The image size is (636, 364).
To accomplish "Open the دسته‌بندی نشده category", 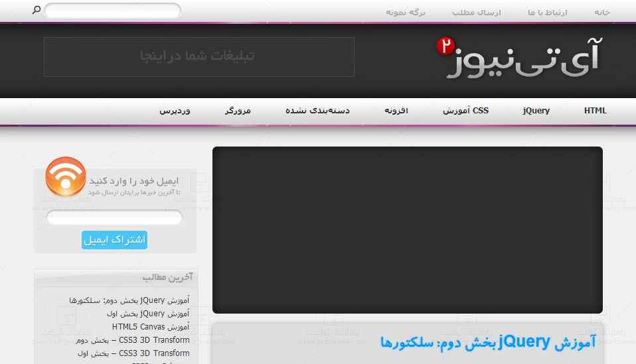I will (x=317, y=111).
